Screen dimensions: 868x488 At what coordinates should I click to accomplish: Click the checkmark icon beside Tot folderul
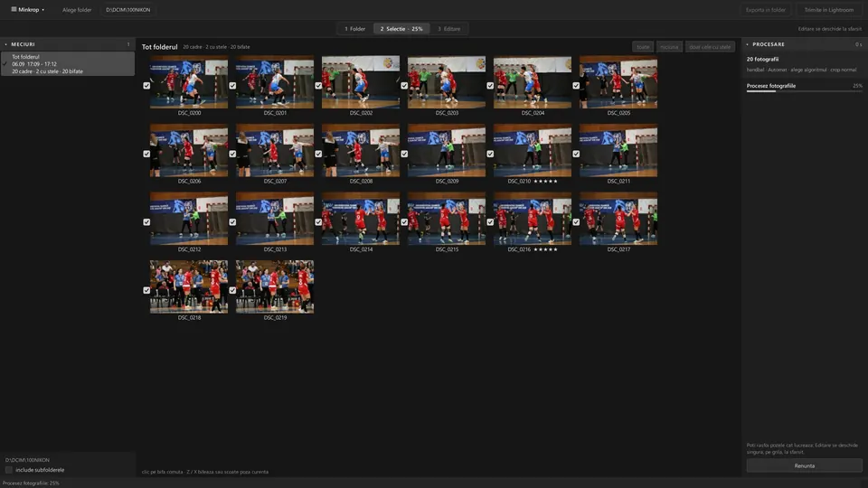tap(5, 63)
